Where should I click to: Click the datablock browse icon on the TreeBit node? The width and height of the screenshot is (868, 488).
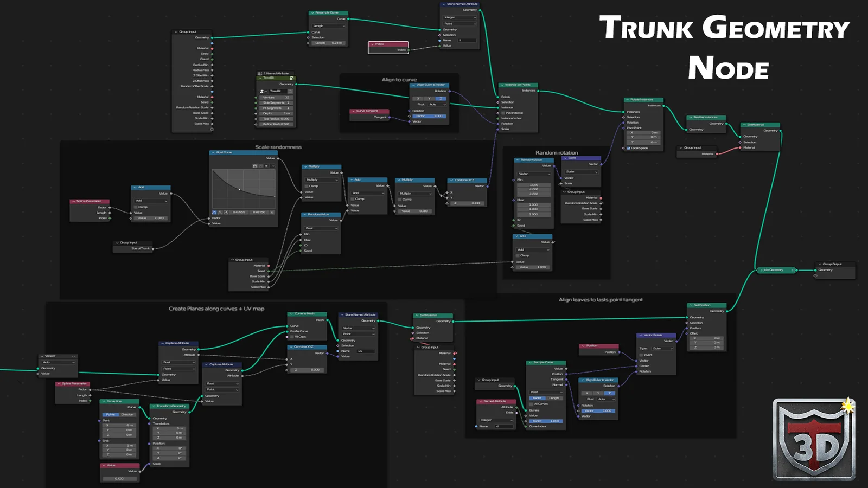(x=263, y=92)
